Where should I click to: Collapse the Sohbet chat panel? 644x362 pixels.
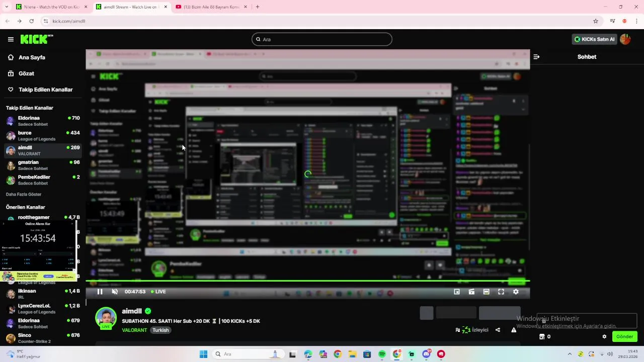(x=536, y=57)
